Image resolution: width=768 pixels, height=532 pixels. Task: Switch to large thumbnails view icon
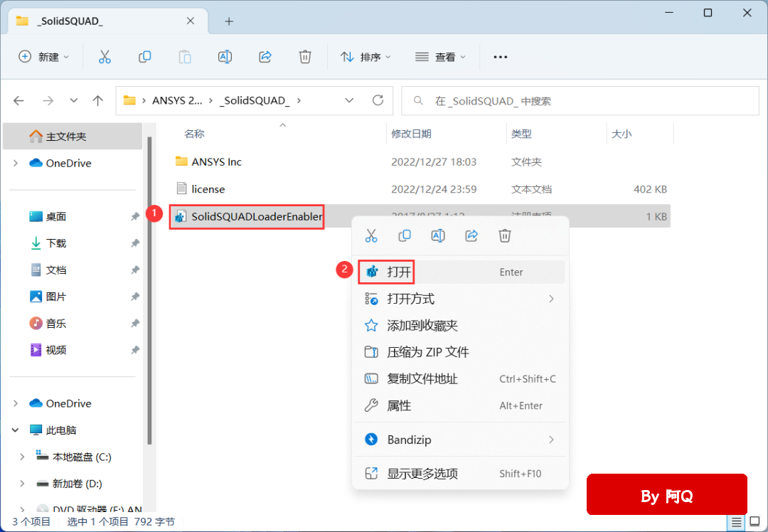[753, 522]
